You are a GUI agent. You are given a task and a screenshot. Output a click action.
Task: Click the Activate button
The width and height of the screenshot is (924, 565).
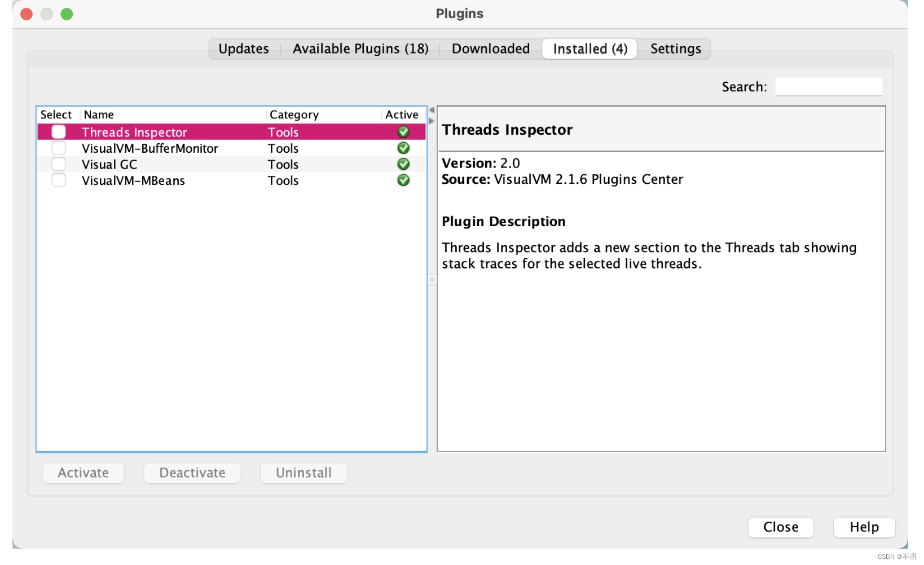pos(83,473)
